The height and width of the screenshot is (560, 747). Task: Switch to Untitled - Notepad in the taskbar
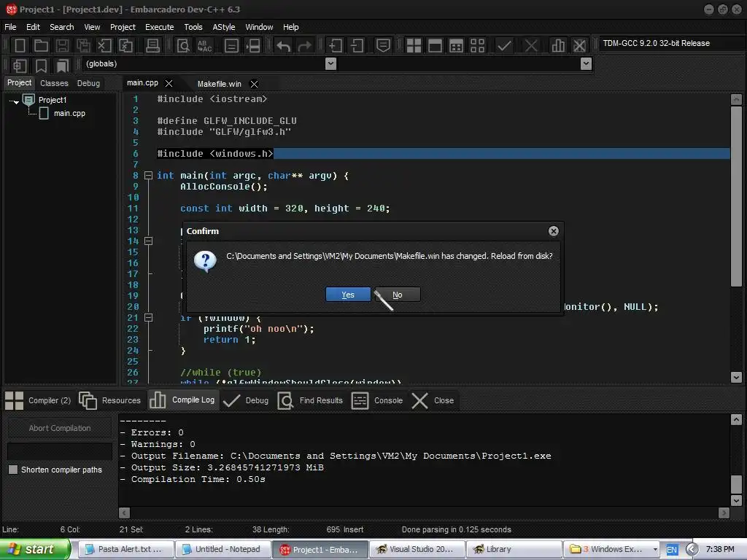(223, 550)
